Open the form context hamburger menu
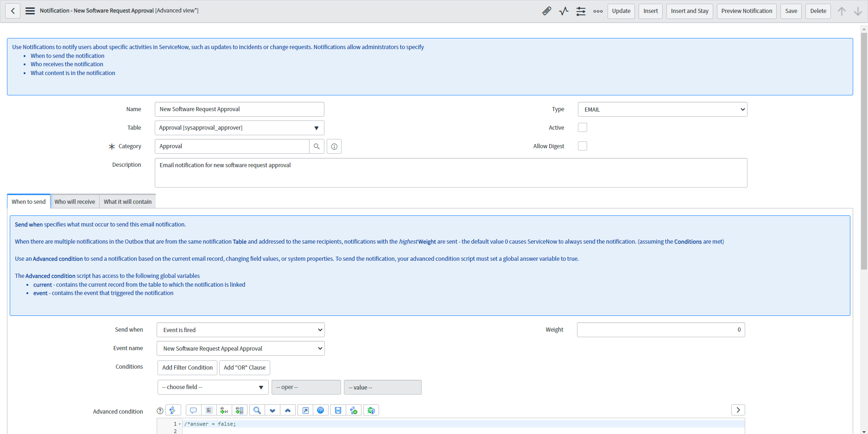 pyautogui.click(x=30, y=11)
